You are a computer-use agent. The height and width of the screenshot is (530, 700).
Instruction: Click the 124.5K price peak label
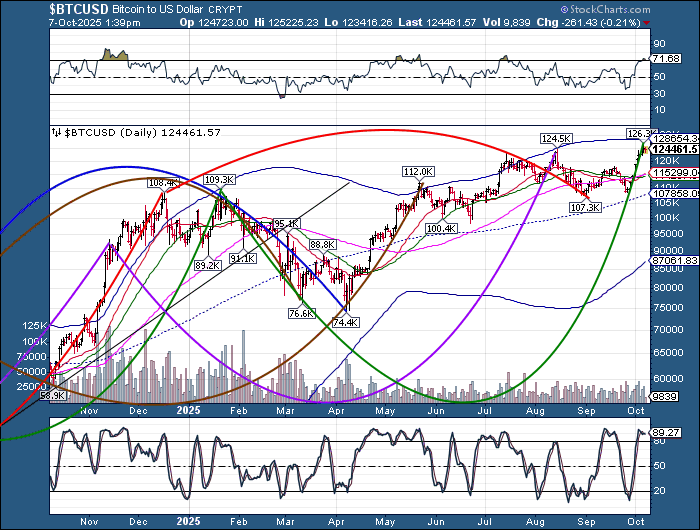pos(556,138)
